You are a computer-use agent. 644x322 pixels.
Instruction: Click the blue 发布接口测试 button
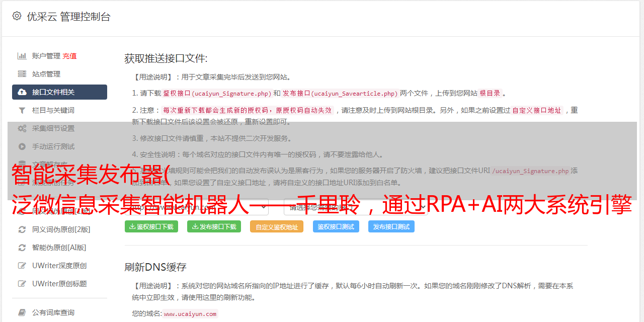391,226
